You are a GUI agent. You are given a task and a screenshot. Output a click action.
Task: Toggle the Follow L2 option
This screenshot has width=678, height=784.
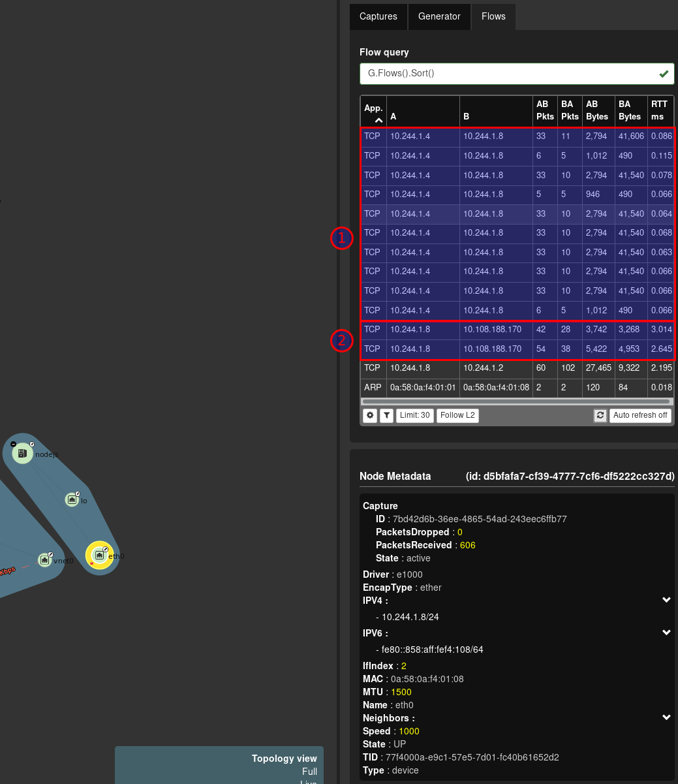click(457, 415)
